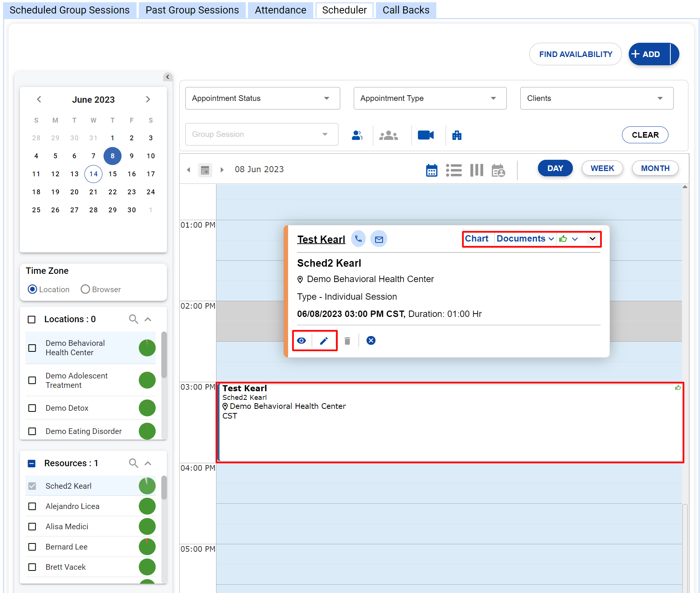
Task: Switch to the Attendance tab
Action: click(x=280, y=10)
